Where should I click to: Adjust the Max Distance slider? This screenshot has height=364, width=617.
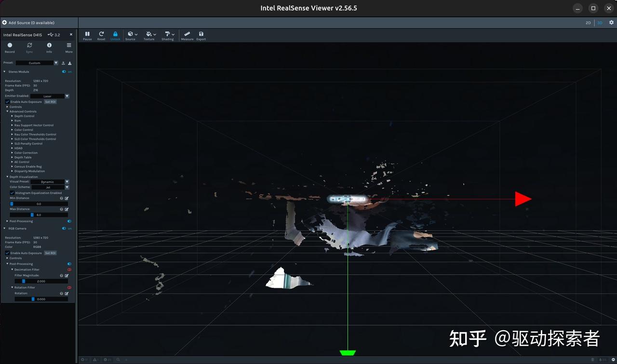tap(39, 215)
